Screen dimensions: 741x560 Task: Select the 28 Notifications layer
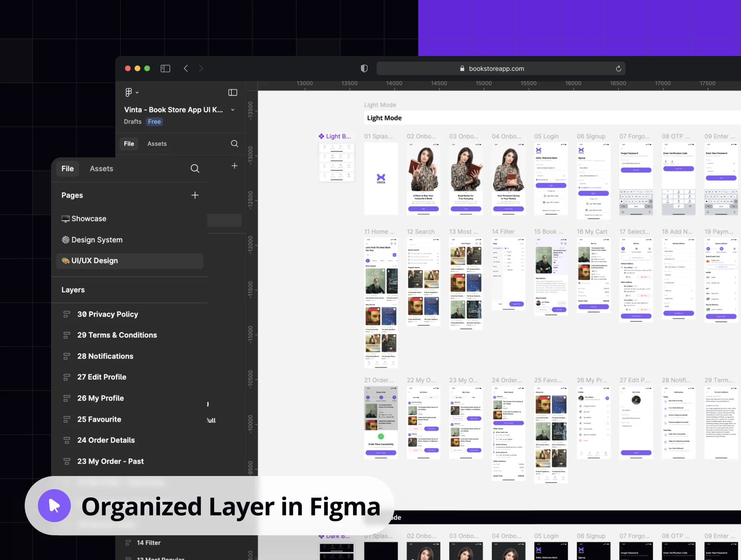tap(105, 356)
